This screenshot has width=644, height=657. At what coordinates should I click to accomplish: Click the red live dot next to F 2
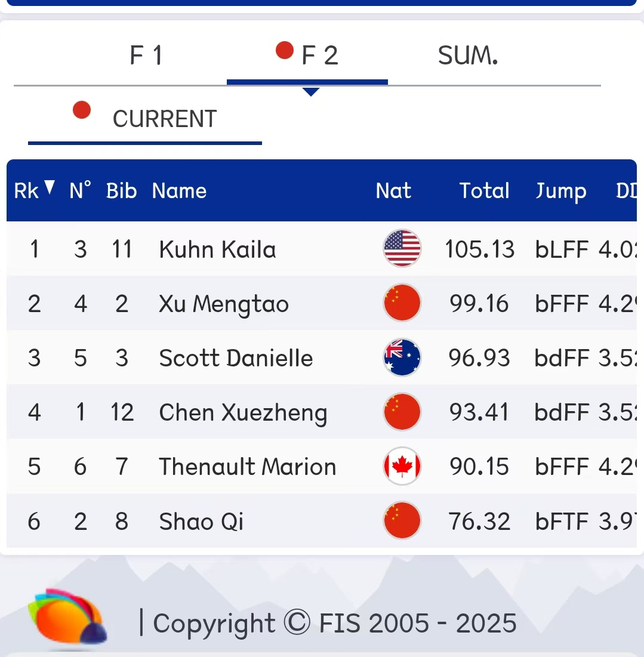285,51
